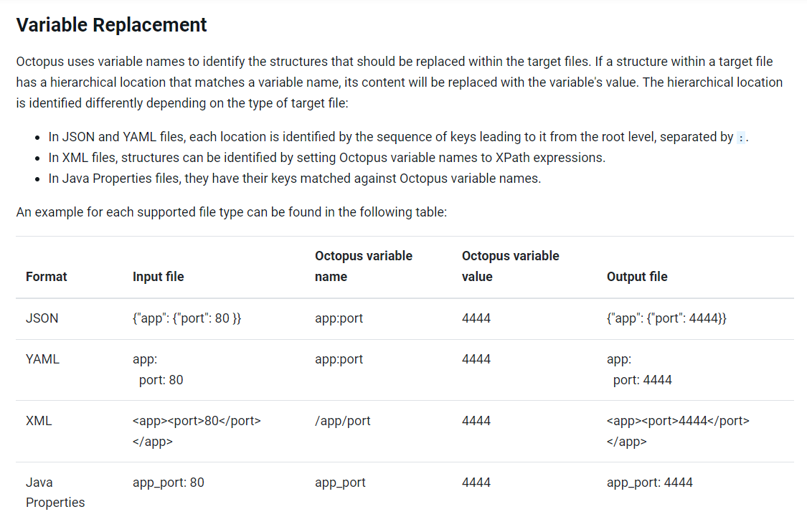Select the Java Properties format cell
This screenshot has width=807, height=532.
click(x=55, y=493)
